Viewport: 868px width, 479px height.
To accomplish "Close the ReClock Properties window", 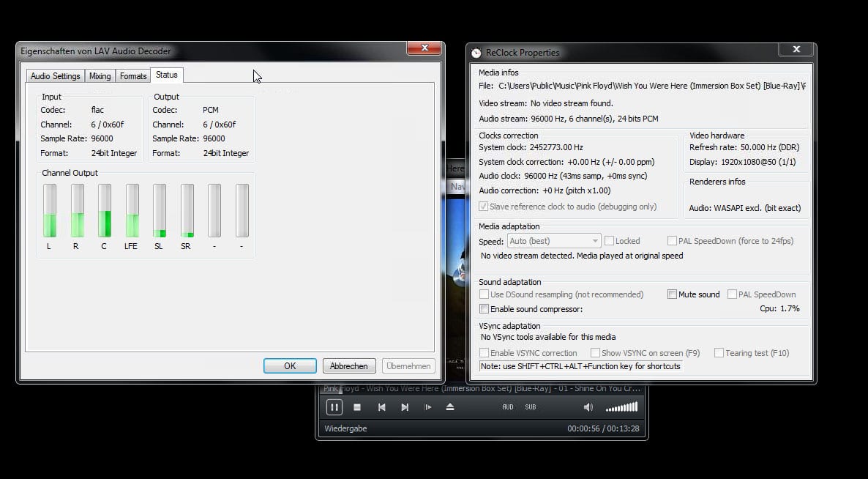I will (795, 50).
